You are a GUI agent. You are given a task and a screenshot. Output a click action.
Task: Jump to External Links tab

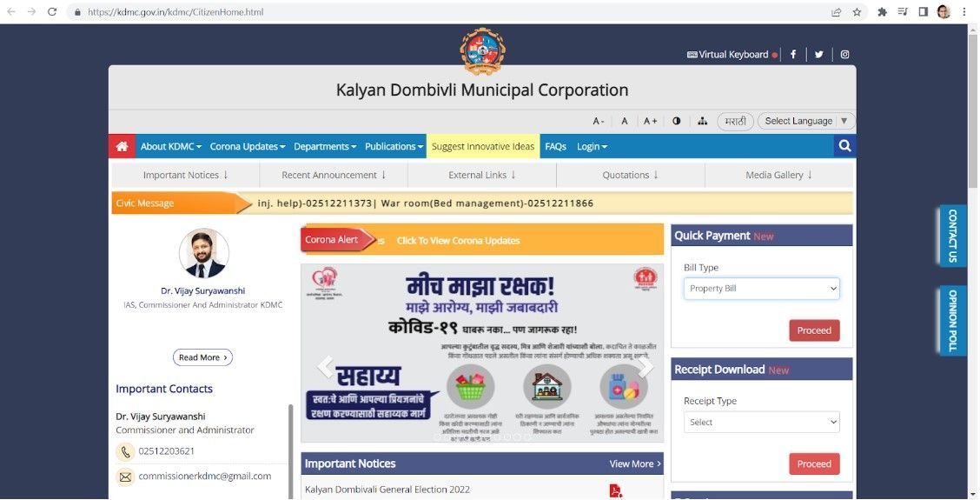tap(482, 176)
